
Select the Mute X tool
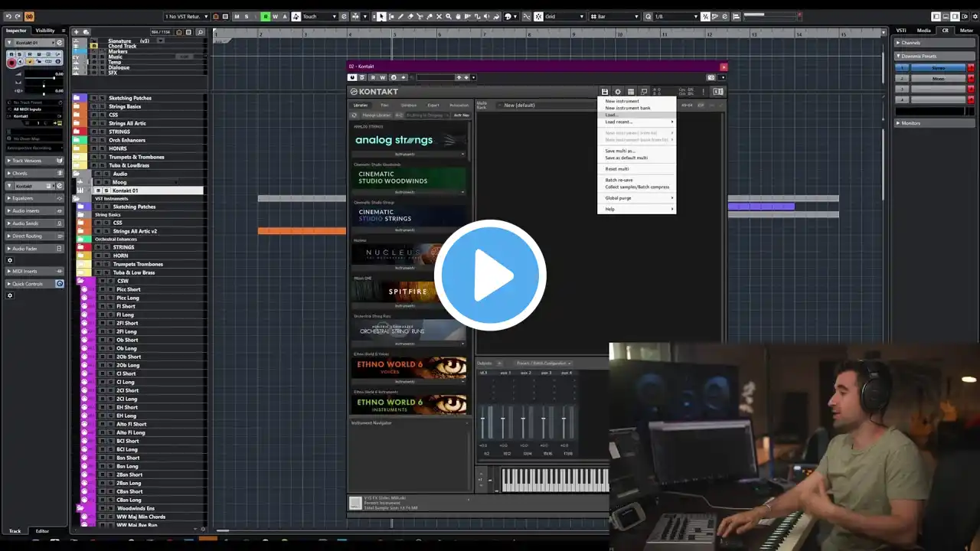point(439,16)
